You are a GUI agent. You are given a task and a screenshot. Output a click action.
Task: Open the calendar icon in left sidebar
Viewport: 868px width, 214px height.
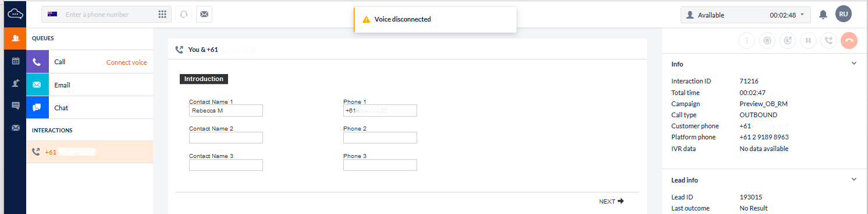click(16, 61)
